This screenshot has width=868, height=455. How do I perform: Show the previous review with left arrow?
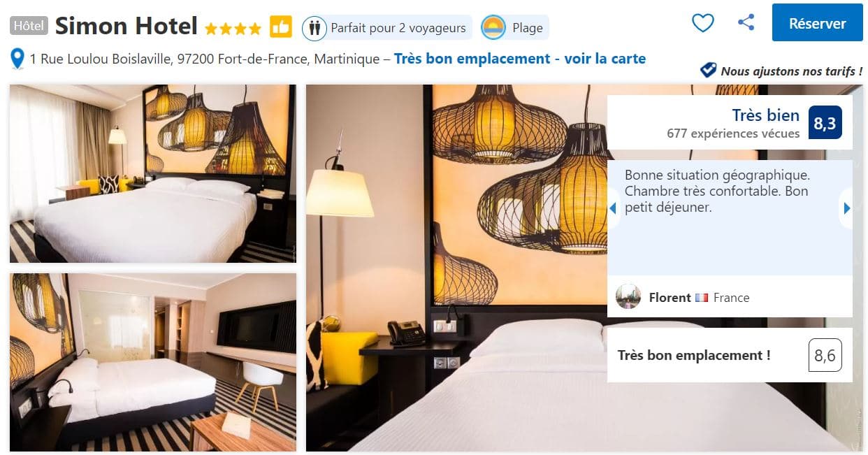pos(613,208)
